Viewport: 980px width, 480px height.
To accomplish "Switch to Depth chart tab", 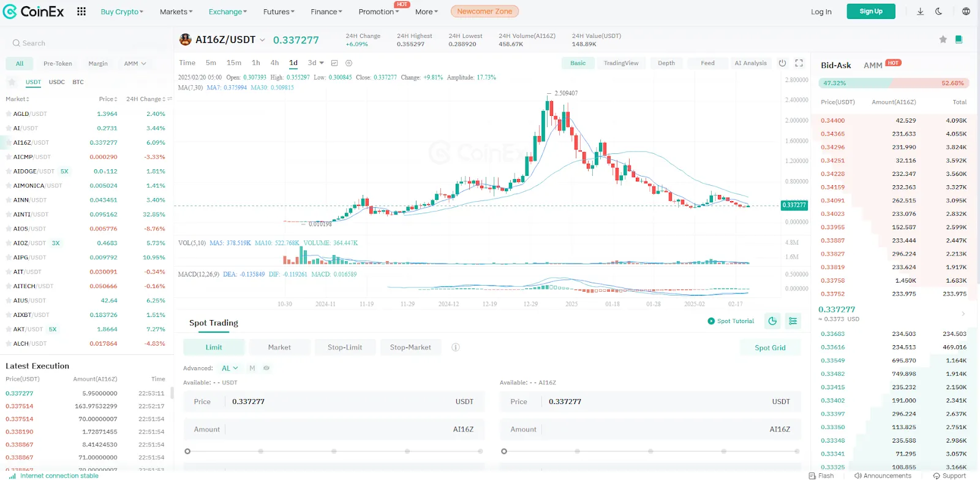I will pos(666,63).
